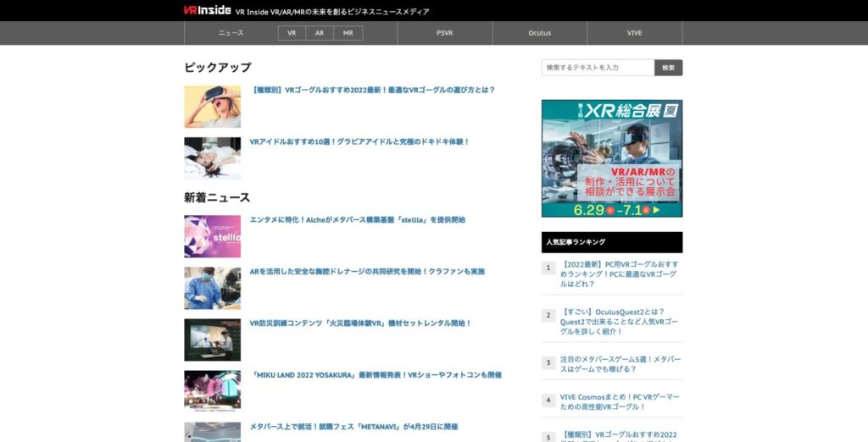Click rank number 1 badge

click(x=548, y=268)
